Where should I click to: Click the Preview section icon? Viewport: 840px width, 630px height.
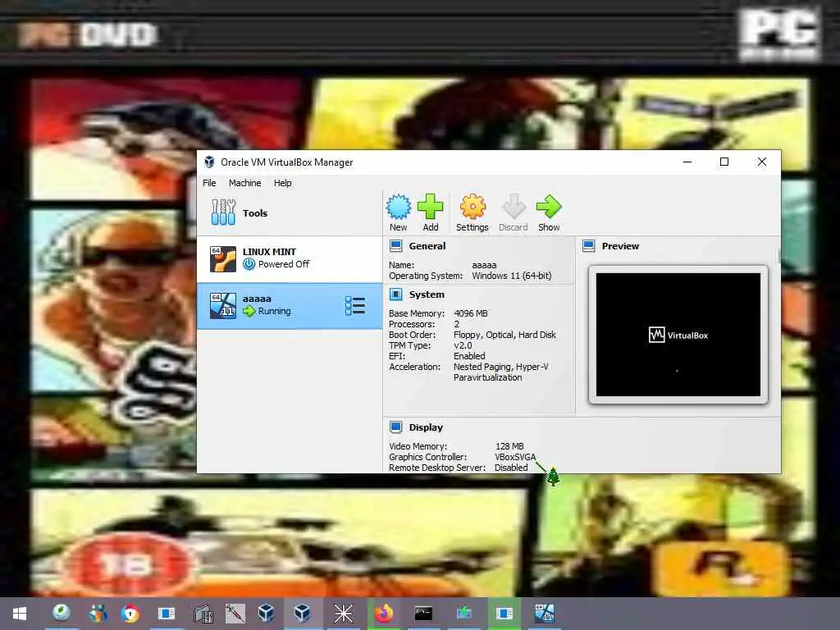(589, 246)
